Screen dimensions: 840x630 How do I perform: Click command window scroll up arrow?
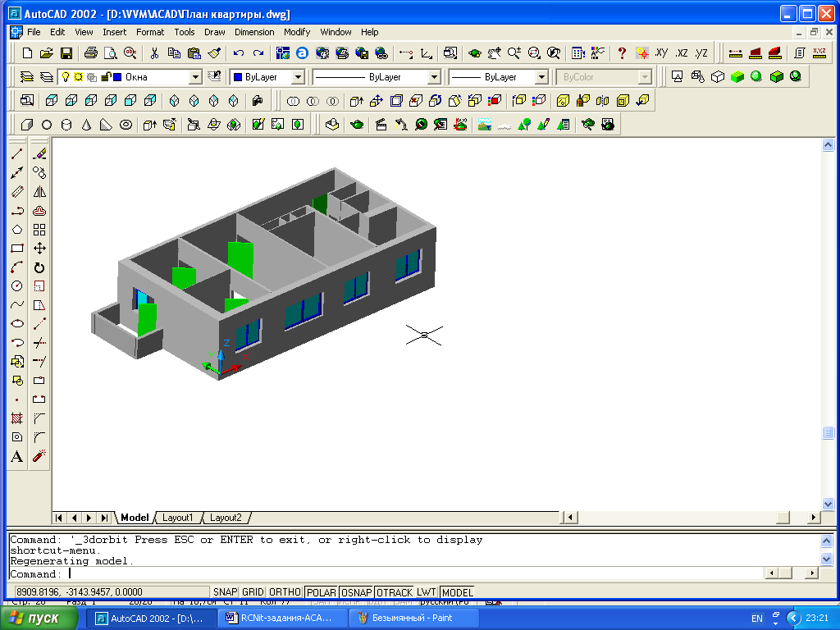[x=827, y=541]
